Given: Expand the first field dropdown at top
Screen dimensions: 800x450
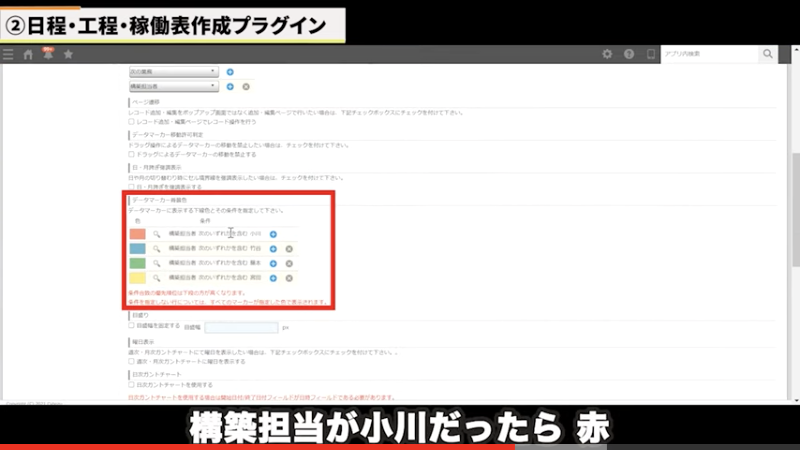Looking at the screenshot, I should pos(173,72).
